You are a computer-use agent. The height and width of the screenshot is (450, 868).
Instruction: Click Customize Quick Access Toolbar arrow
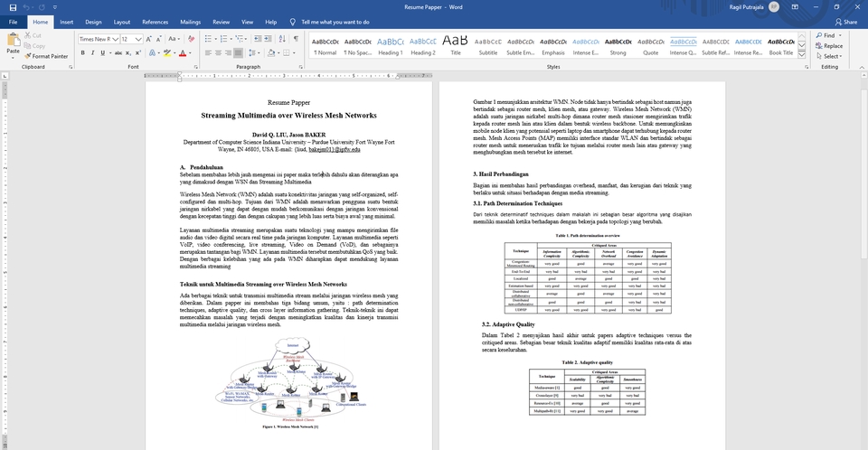click(x=55, y=7)
